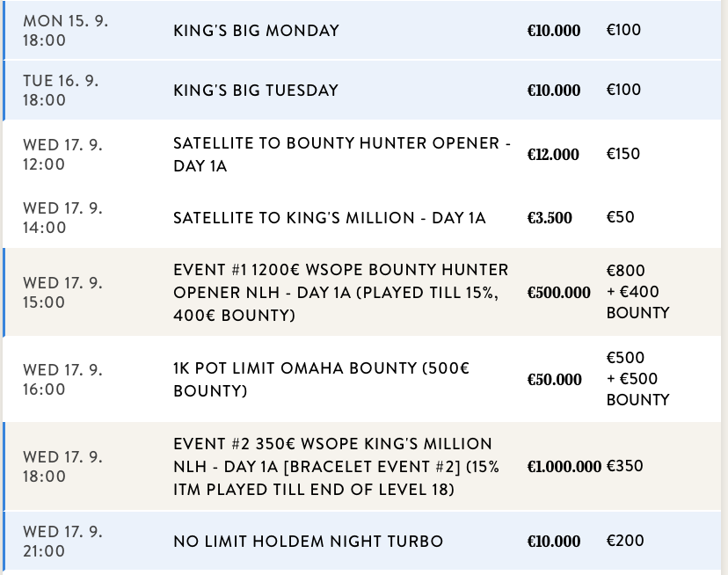The image size is (728, 575).
Task: Select the €800 + €400 Bounty buy-in
Action: pyautogui.click(x=637, y=292)
